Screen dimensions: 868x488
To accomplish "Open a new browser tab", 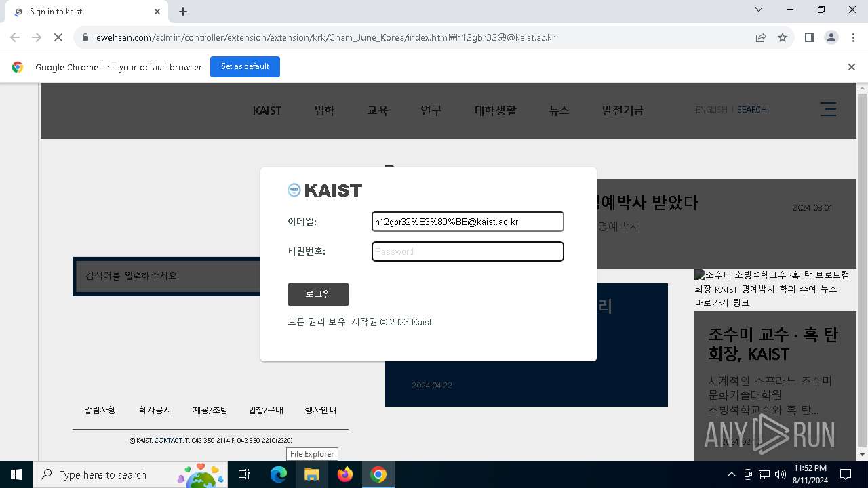I will 183,12.
